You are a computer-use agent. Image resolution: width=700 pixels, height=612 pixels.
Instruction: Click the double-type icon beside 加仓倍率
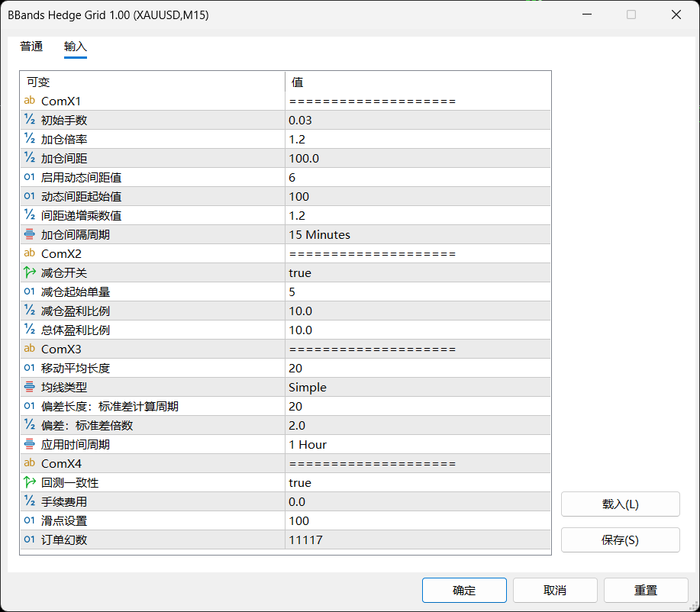pyautogui.click(x=30, y=139)
